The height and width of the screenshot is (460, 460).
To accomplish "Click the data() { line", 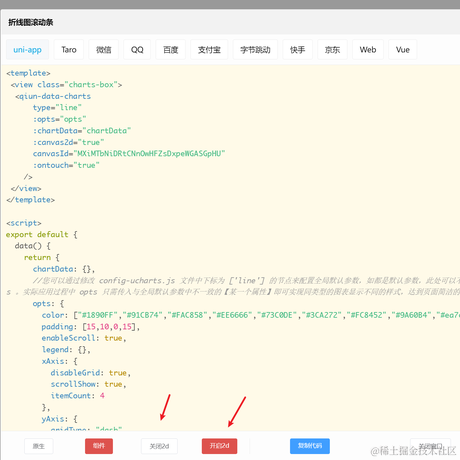I will click(x=33, y=246).
